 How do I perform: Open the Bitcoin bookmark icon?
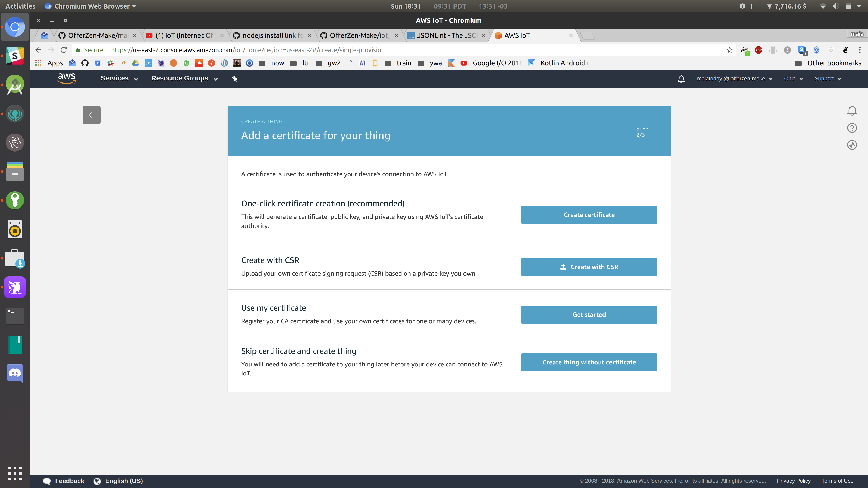point(375,63)
